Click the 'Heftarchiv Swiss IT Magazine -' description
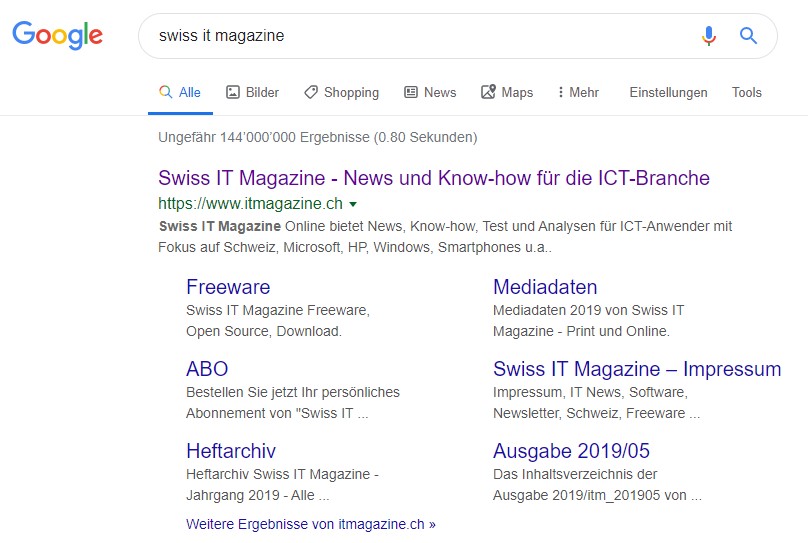 282,474
